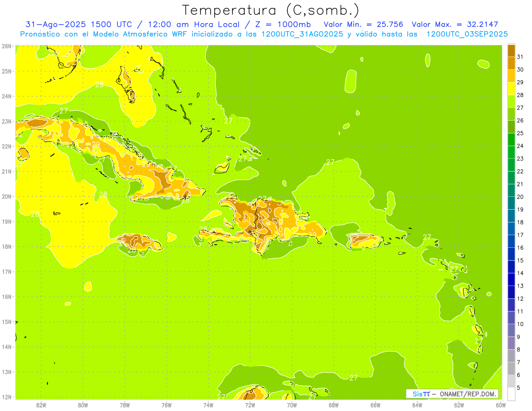Click the longitude label '74W'
Image resolution: width=532 pixels, height=411 pixels.
click(208, 405)
